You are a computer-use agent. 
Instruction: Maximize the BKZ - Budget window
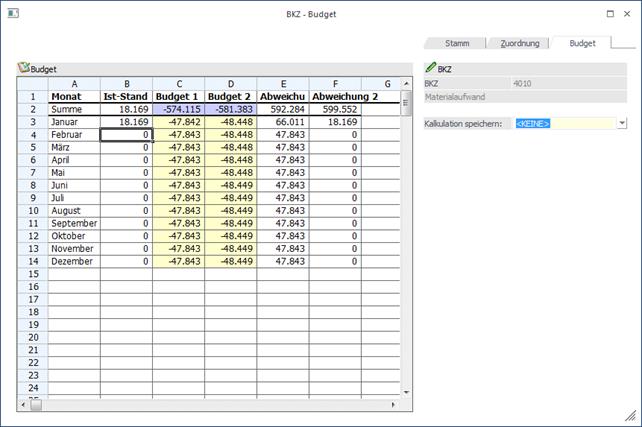click(x=611, y=14)
